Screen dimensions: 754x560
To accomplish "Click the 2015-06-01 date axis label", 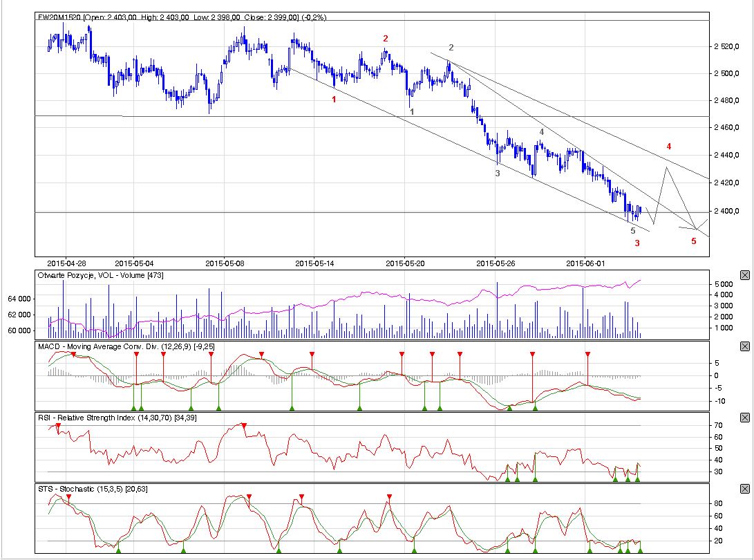I will pyautogui.click(x=584, y=263).
